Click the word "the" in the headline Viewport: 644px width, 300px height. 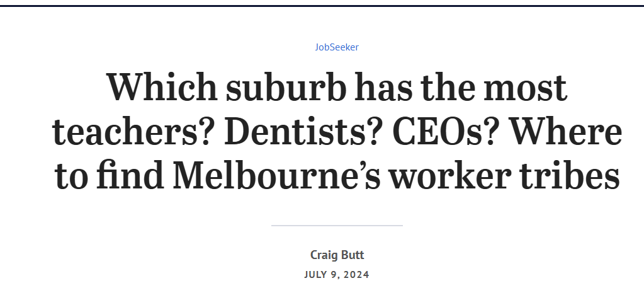click(448, 87)
